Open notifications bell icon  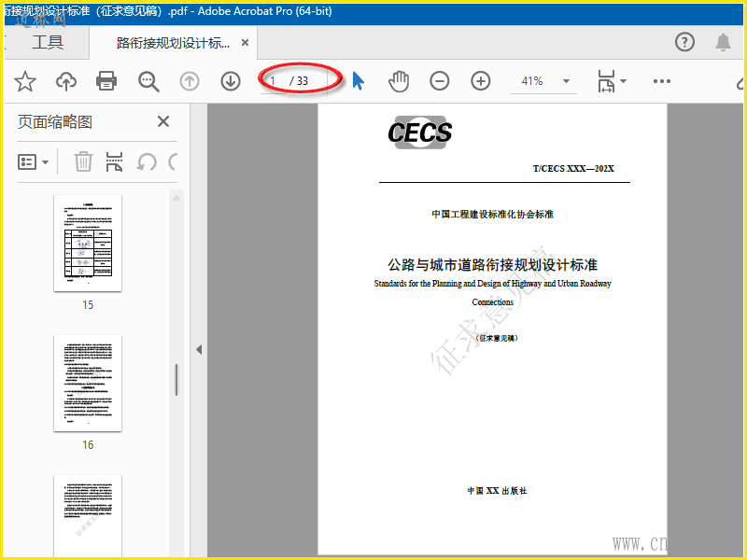pos(723,42)
